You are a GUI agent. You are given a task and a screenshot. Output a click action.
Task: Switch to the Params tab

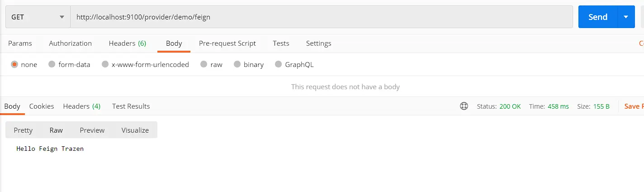click(x=20, y=43)
